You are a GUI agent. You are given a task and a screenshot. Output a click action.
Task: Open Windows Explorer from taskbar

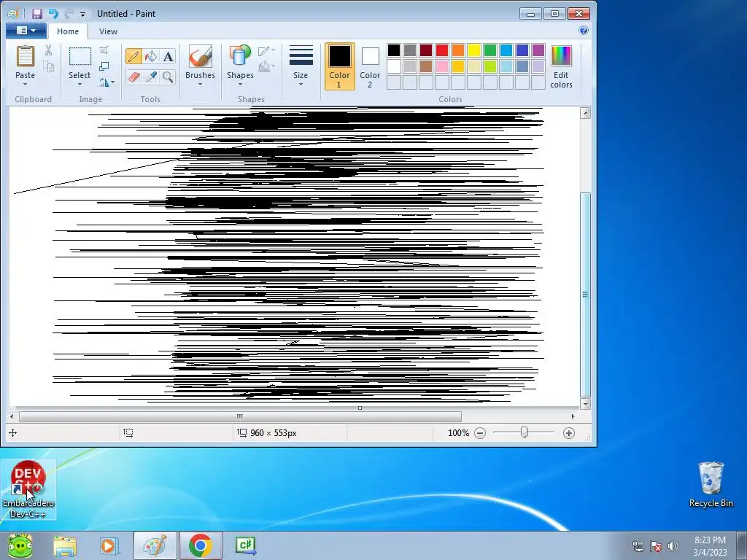(65, 545)
